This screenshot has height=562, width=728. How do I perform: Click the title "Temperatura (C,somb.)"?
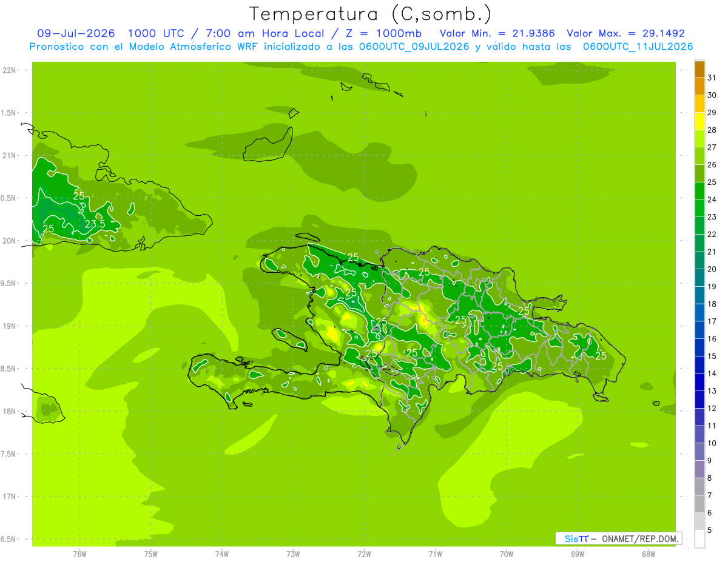[370, 14]
